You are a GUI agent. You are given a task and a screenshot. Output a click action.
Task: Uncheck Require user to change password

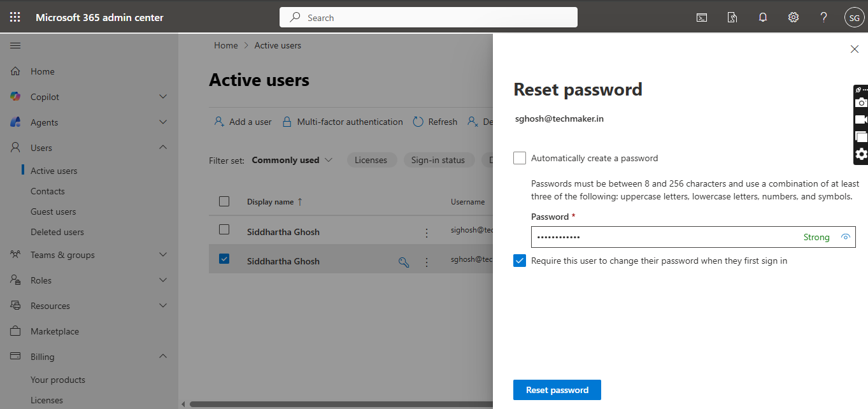[520, 261]
